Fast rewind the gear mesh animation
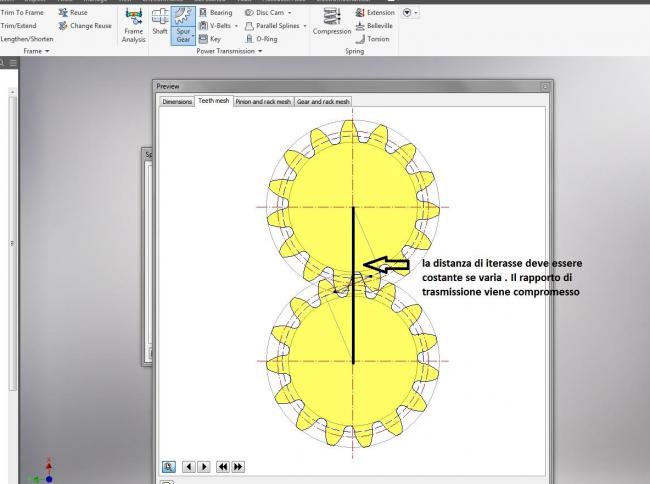This screenshot has height=484, width=650. [223, 466]
